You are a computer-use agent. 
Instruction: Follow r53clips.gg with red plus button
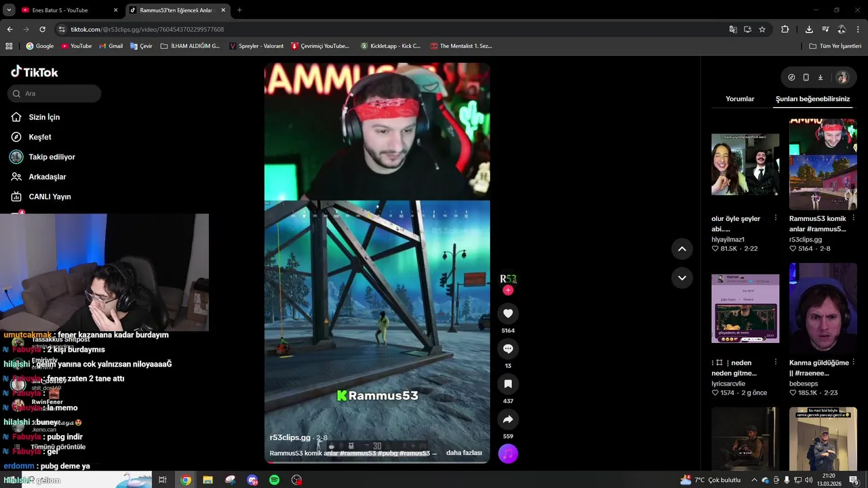point(508,290)
